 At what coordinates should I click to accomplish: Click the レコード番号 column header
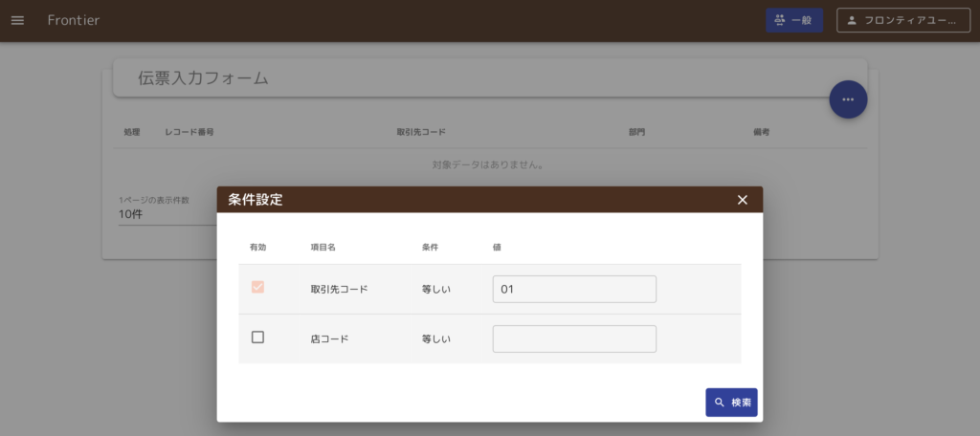[189, 132]
